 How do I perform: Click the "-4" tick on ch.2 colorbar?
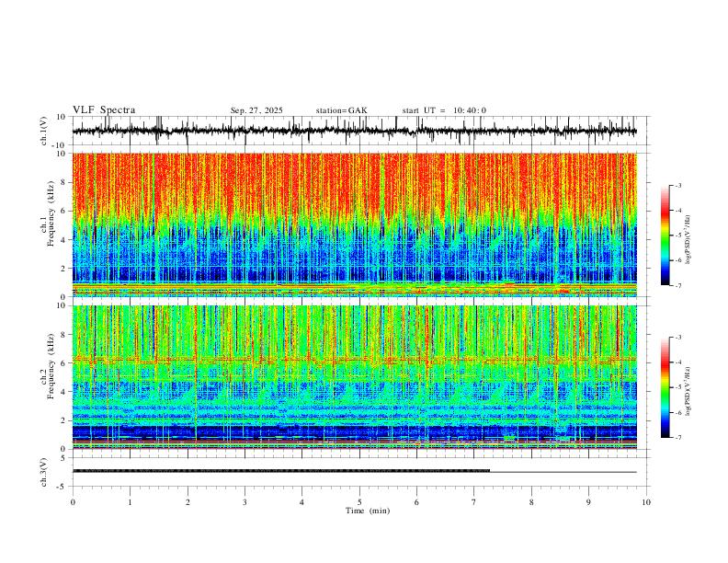677,362
